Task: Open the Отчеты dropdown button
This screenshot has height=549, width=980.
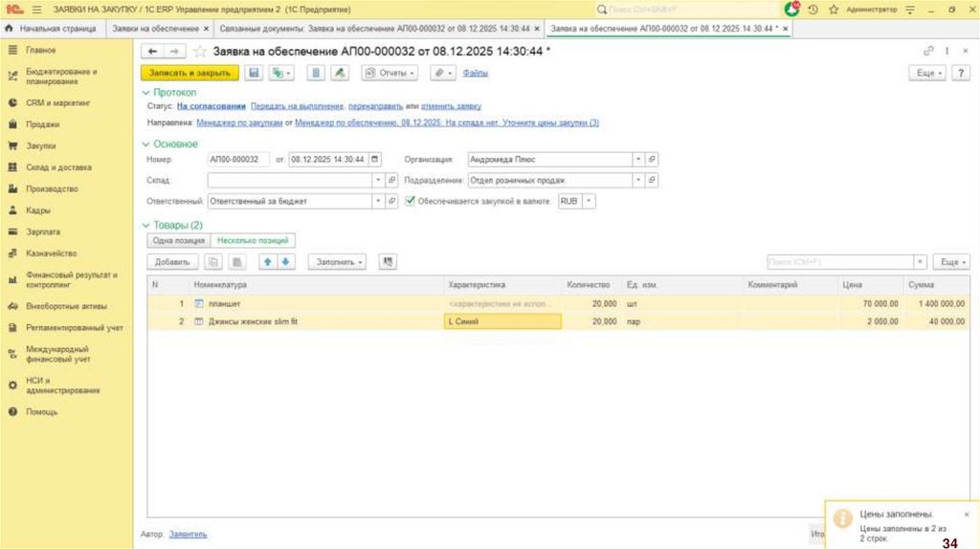Action: pos(390,73)
